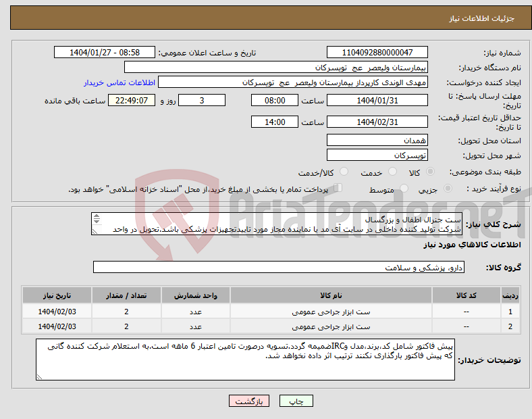
Task: Click the شرح کلی نیاز description text box
Action: pos(277,224)
